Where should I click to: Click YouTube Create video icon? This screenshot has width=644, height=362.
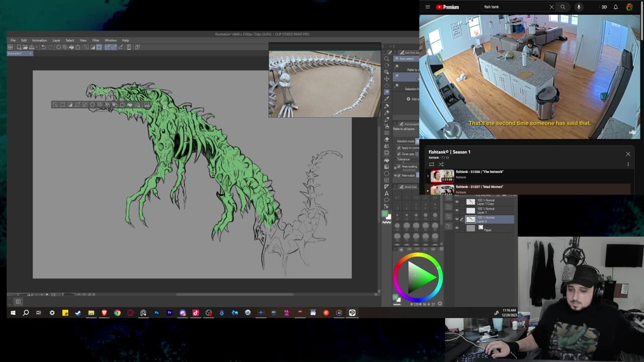click(604, 7)
